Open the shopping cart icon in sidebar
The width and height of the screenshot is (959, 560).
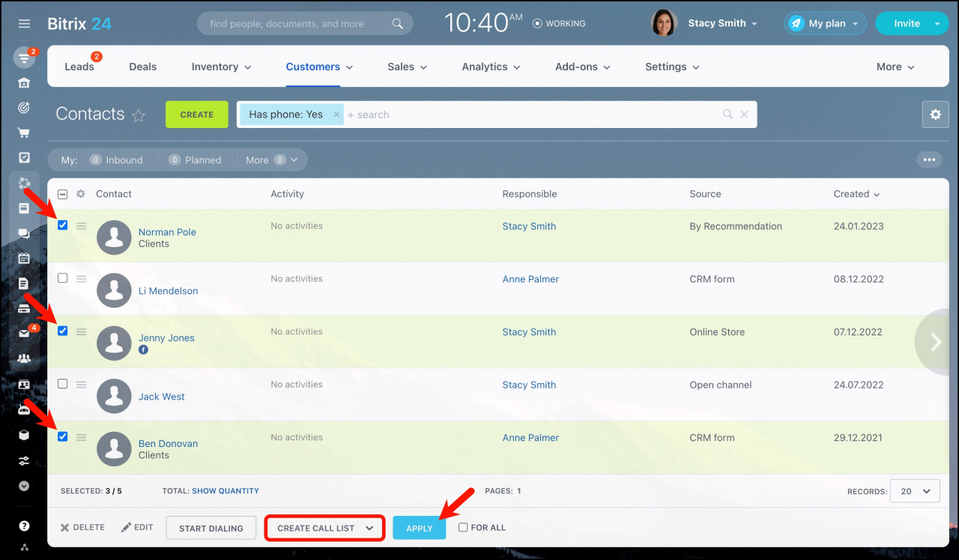(x=24, y=133)
